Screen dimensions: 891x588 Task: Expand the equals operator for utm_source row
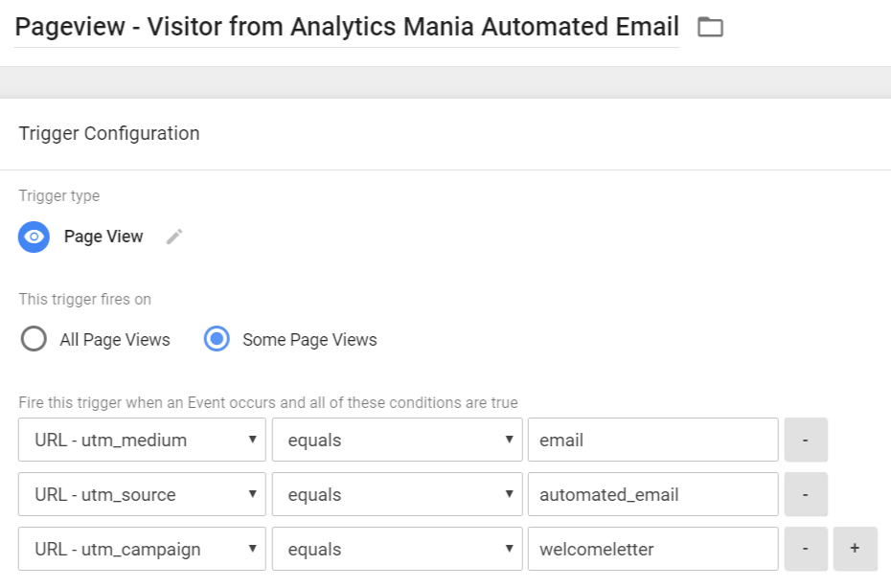tap(397, 495)
